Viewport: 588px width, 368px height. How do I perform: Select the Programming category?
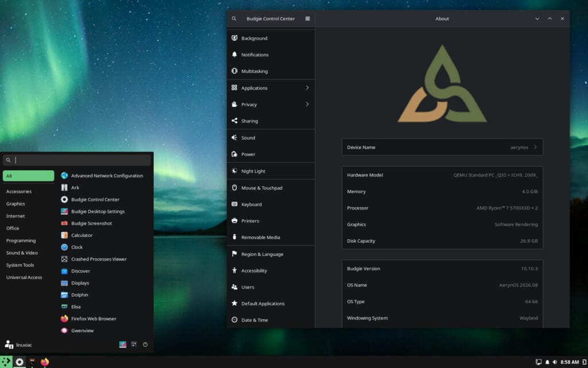tap(29, 241)
